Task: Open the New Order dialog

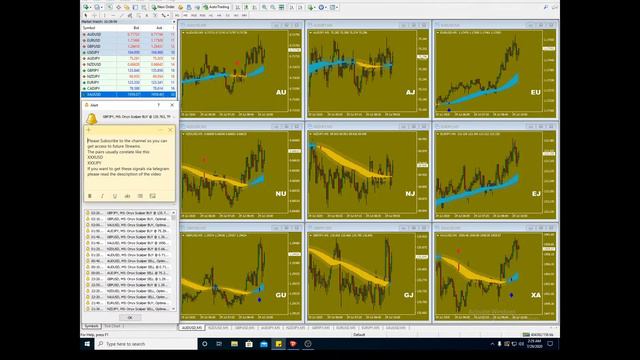Action: click(163, 7)
